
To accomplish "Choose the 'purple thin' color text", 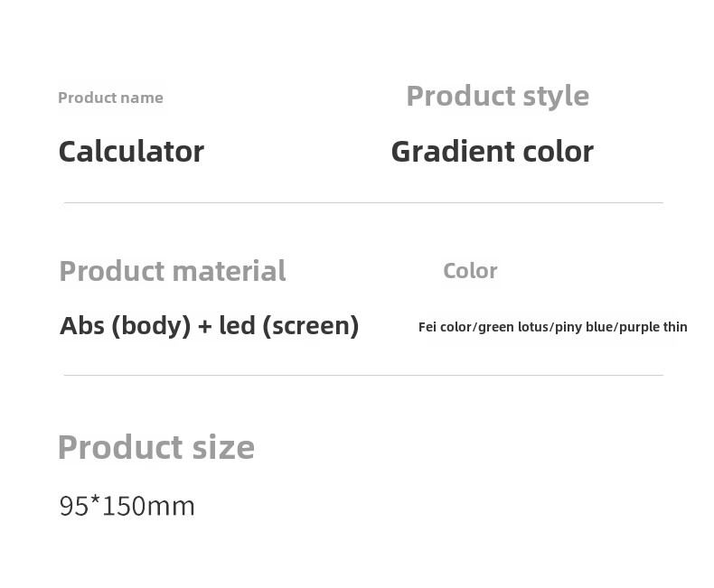I will coord(653,327).
